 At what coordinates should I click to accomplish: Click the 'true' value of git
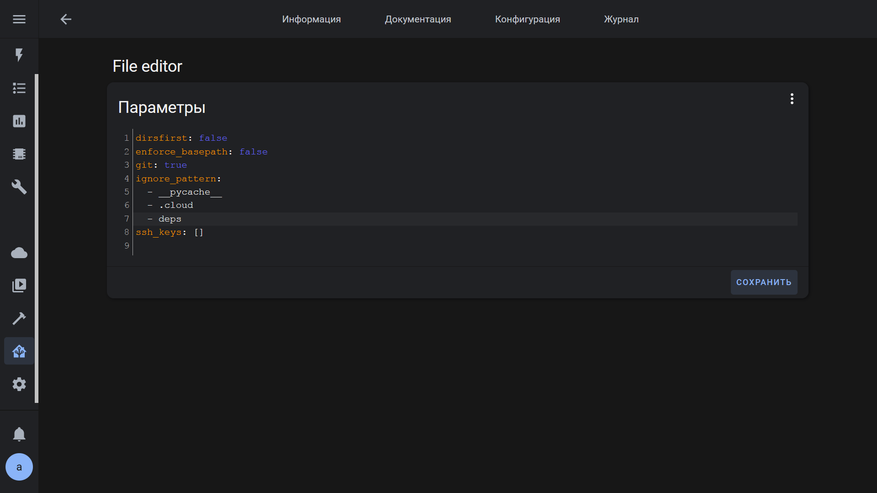(176, 165)
